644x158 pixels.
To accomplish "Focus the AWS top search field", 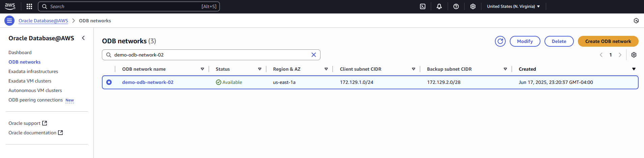I will click(129, 6).
